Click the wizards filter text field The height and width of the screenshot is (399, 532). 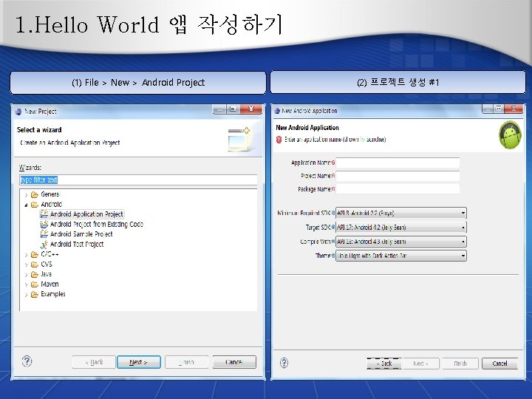138,180
